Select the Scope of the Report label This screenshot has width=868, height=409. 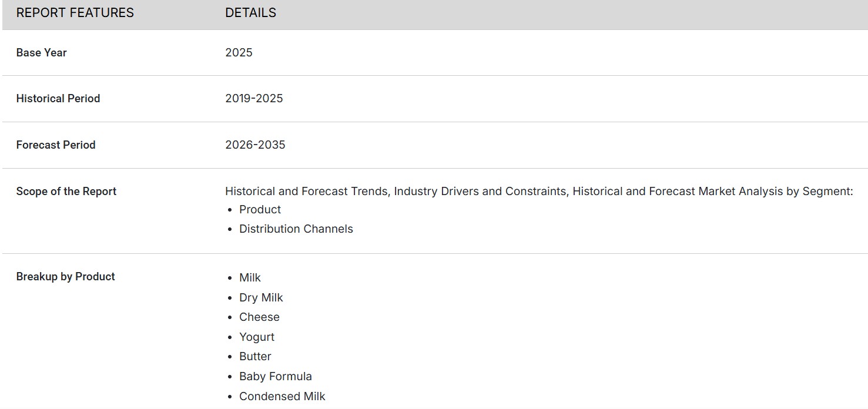point(66,192)
